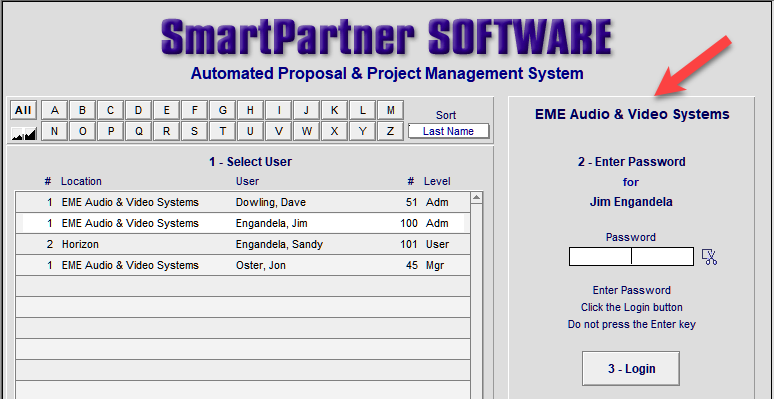
Task: Click the All filter button
Action: [23, 110]
